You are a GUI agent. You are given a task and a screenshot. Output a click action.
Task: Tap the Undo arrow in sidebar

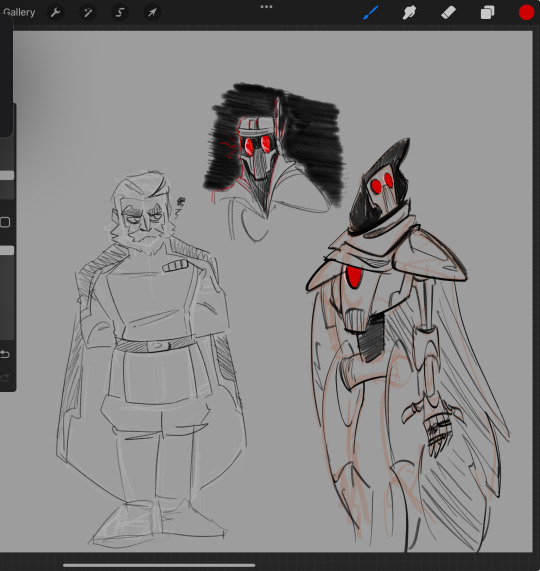click(x=4, y=354)
